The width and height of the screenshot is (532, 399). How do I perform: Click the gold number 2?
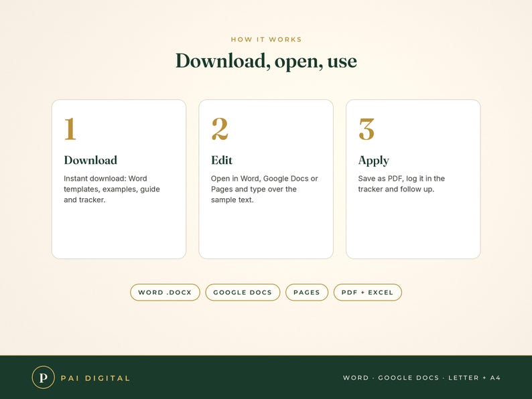[220, 129]
